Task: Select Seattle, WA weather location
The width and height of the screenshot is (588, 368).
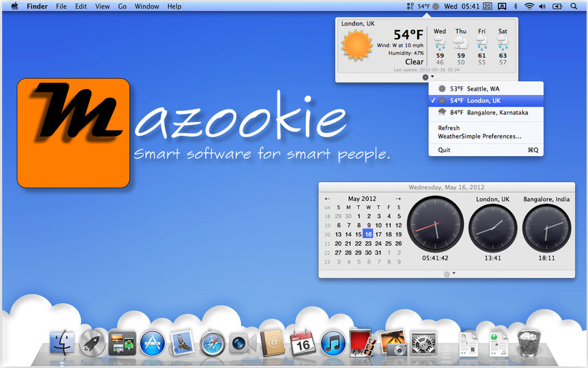Action: click(486, 89)
